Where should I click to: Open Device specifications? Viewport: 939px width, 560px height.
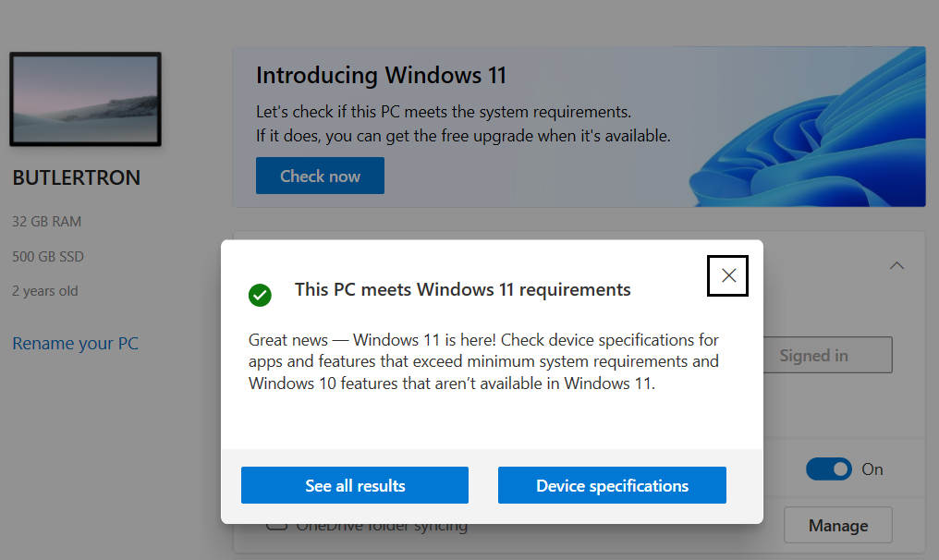(612, 485)
